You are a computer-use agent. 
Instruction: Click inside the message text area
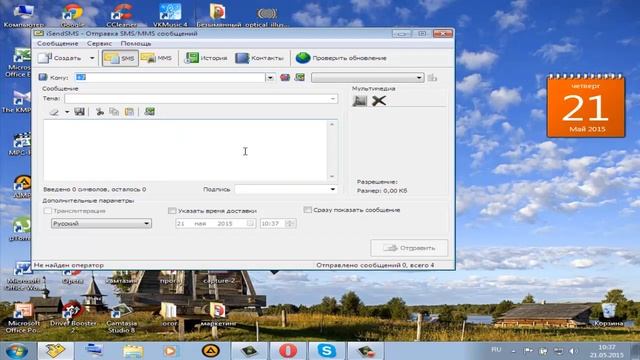[x=185, y=150]
